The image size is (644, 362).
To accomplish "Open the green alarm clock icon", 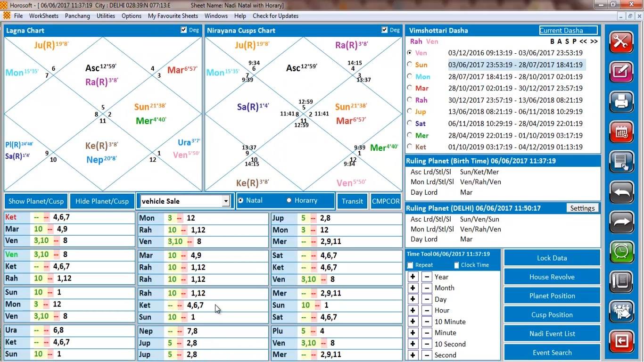I will coord(621,252).
